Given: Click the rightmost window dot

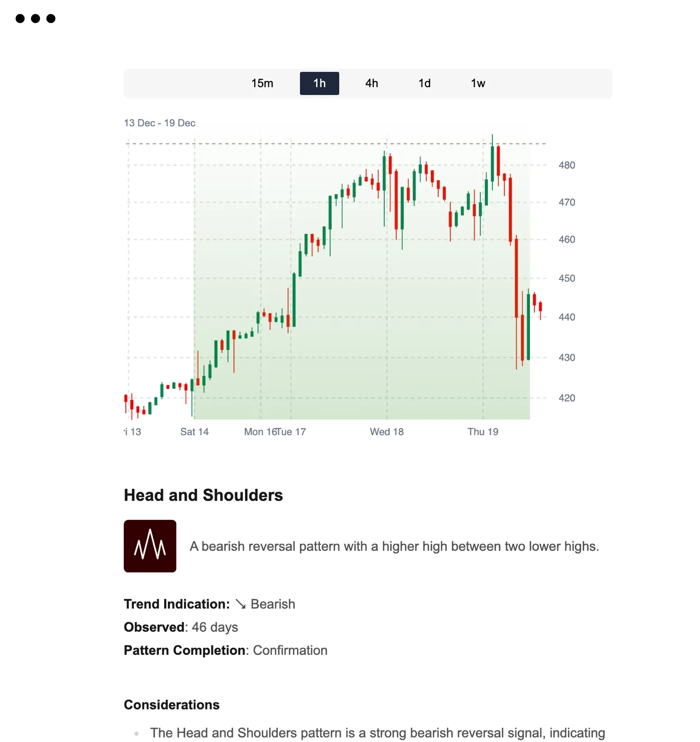Looking at the screenshot, I should click(50, 19).
